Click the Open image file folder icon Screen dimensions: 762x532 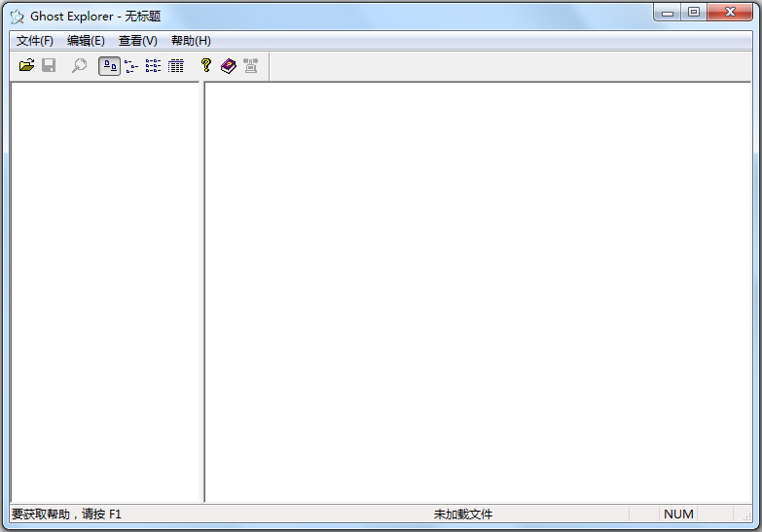[26, 66]
